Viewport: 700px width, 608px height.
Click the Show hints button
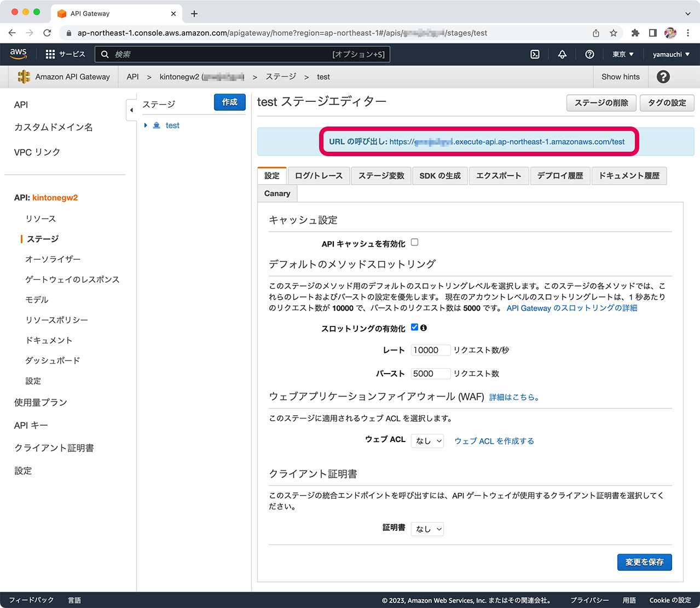point(621,77)
